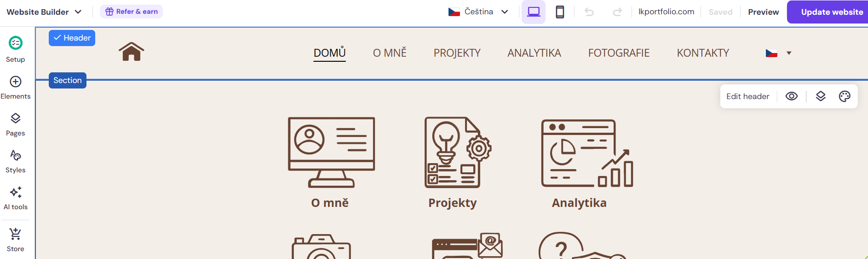Toggle header visibility eye icon
868x259 pixels.
click(x=792, y=96)
